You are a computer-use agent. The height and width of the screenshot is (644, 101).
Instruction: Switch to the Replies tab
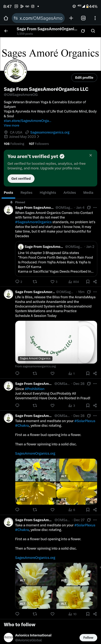pyautogui.click(x=26, y=192)
